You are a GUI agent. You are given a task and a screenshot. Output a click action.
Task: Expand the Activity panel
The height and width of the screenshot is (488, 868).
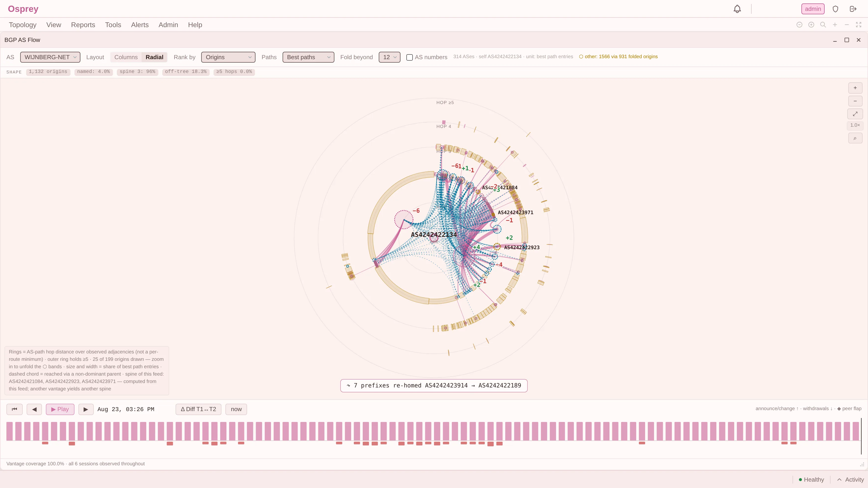click(850, 480)
